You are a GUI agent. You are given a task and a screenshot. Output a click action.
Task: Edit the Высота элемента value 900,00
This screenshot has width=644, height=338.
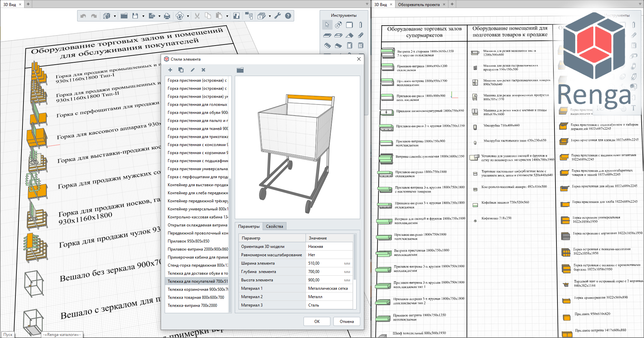329,280
